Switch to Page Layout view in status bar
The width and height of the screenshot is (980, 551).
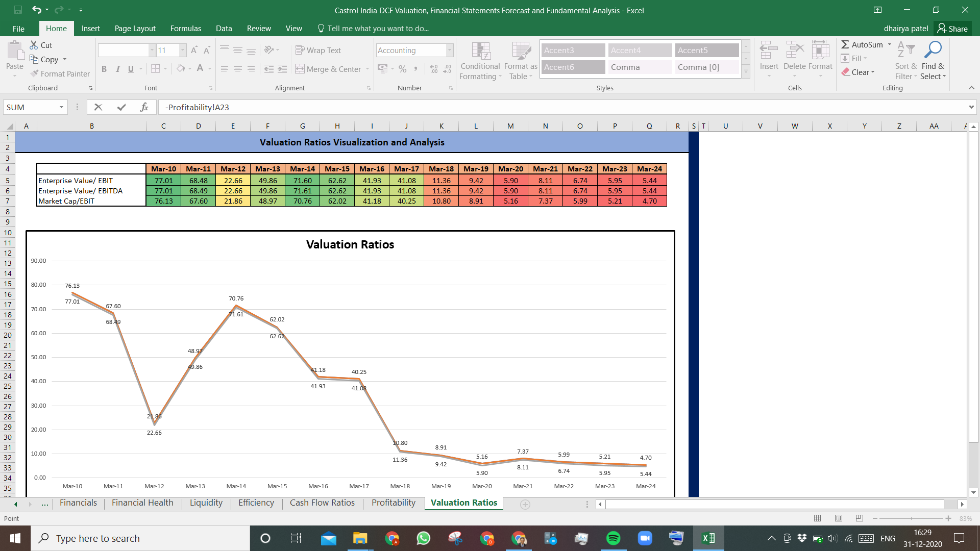[x=839, y=518]
